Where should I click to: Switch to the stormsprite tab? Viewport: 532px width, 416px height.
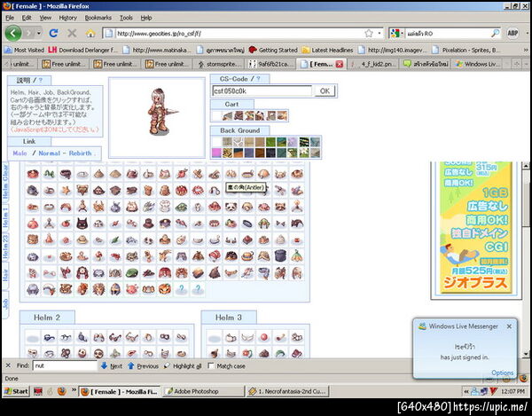(x=219, y=64)
